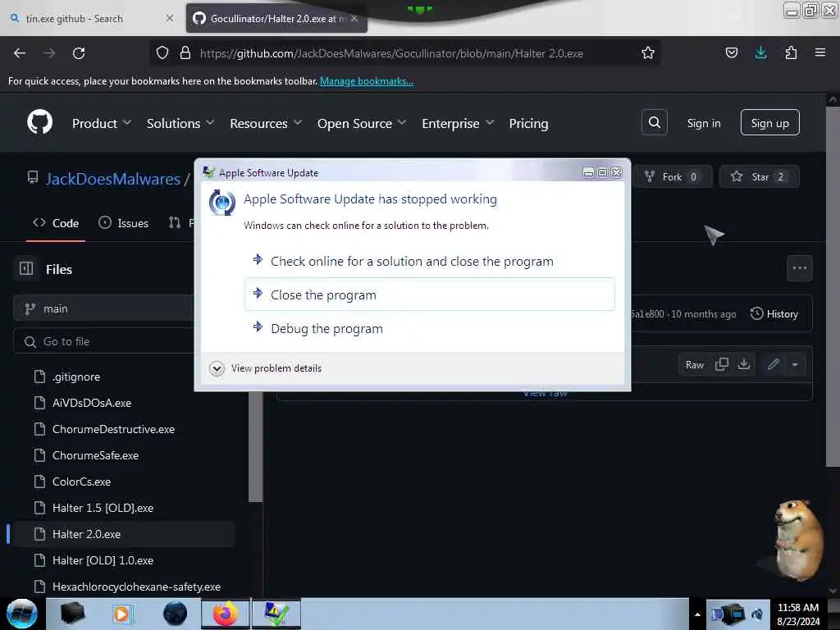Click the Sign in link
This screenshot has height=630, width=840.
coord(703,123)
